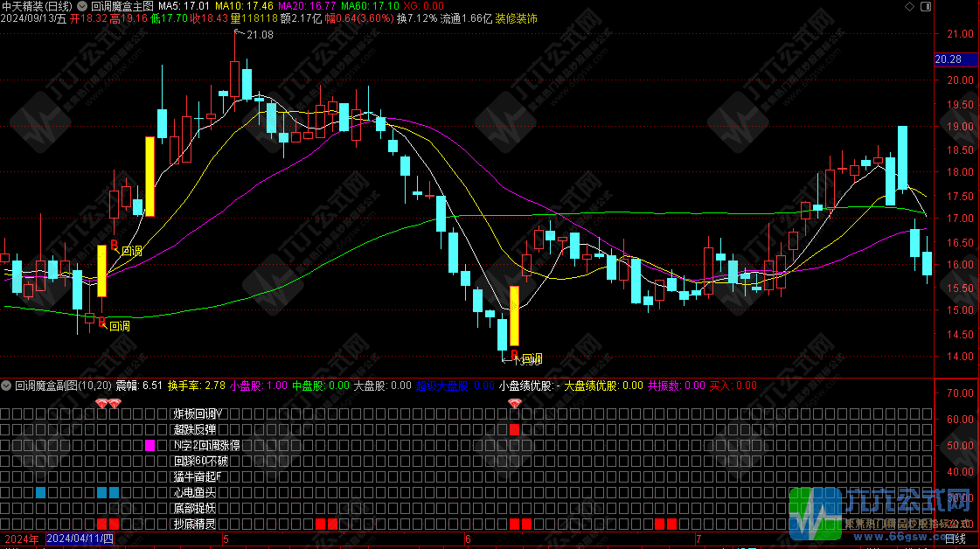The width and height of the screenshot is (980, 549).
Task: Open the 装修装饰 sector link
Action: pyautogui.click(x=516, y=18)
